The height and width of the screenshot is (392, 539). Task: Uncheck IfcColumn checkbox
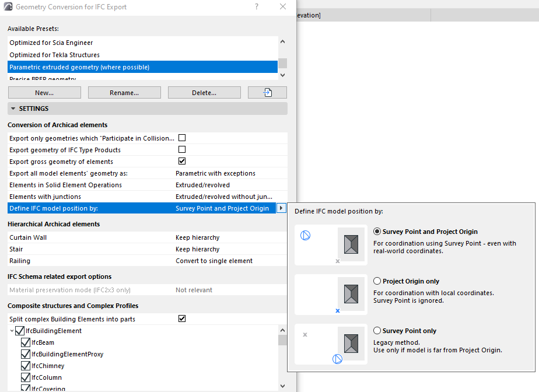26,377
